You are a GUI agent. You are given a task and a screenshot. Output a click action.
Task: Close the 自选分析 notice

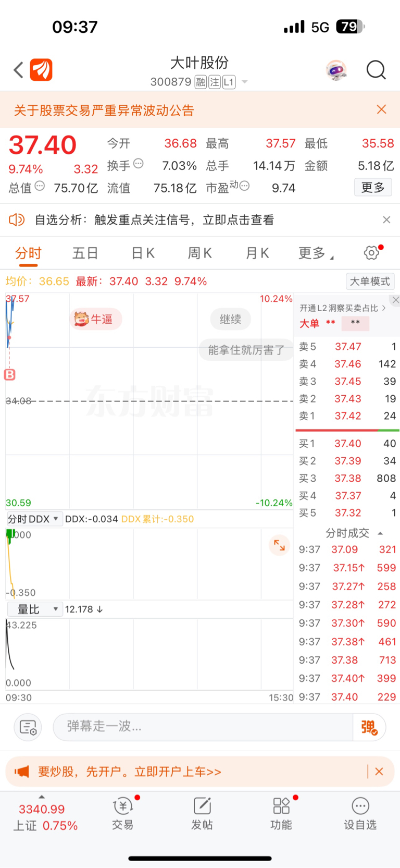coord(386,219)
